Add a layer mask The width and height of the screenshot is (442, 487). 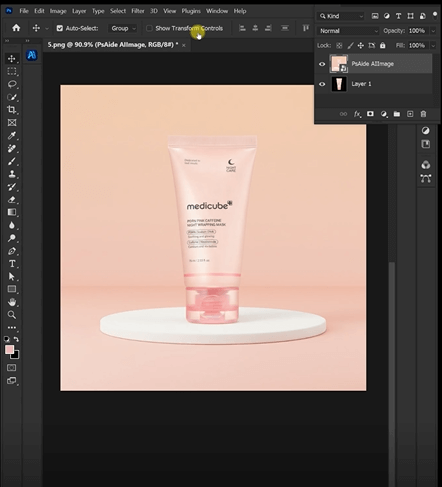coord(370,114)
